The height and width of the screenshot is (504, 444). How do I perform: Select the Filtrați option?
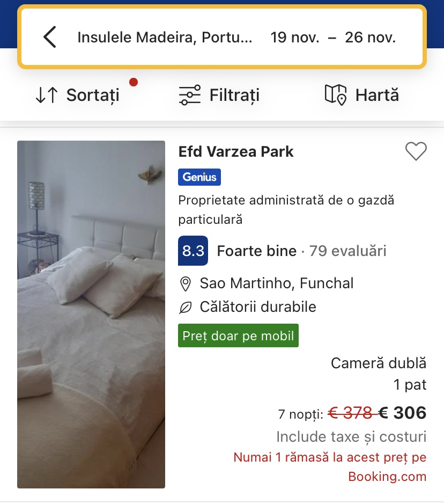234,95
